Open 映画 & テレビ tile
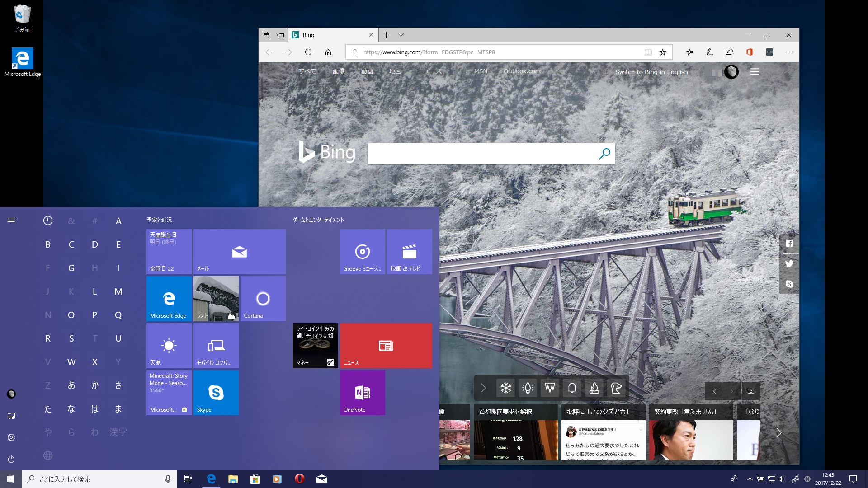The width and height of the screenshot is (868, 488). [410, 252]
